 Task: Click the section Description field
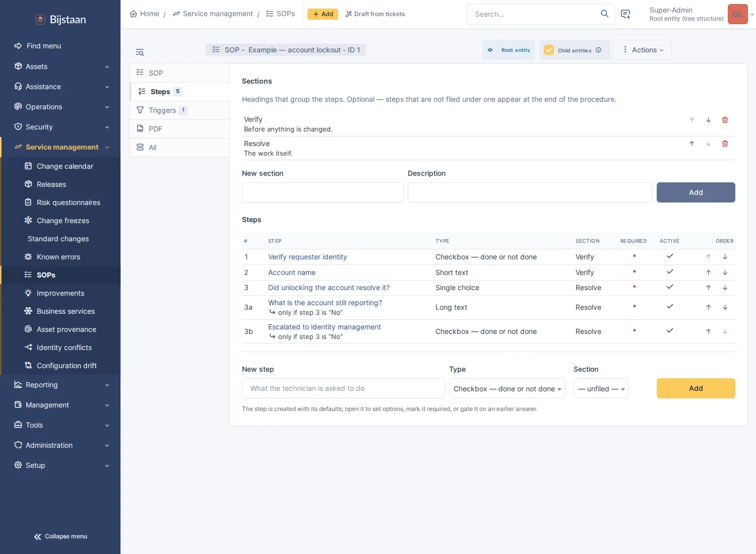(x=530, y=192)
